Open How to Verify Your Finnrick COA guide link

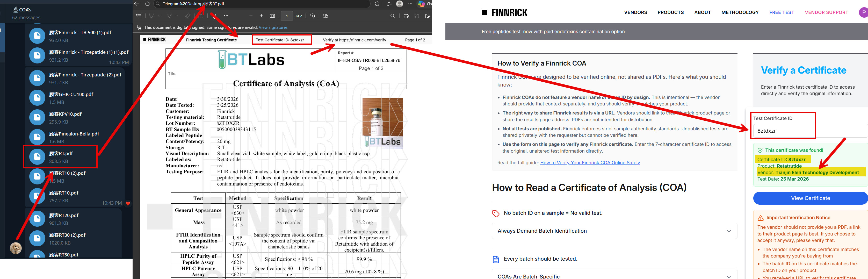point(590,162)
